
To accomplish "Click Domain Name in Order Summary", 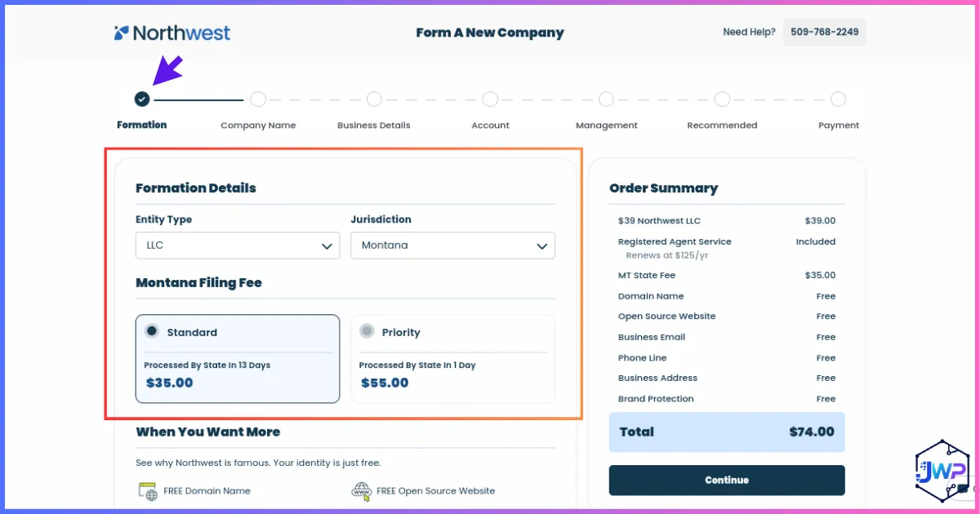I will pyautogui.click(x=651, y=296).
